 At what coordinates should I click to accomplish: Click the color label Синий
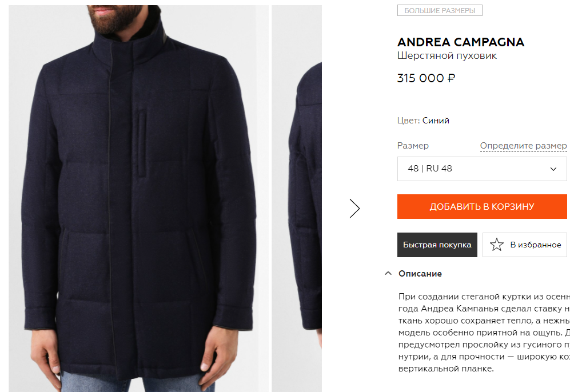(436, 121)
